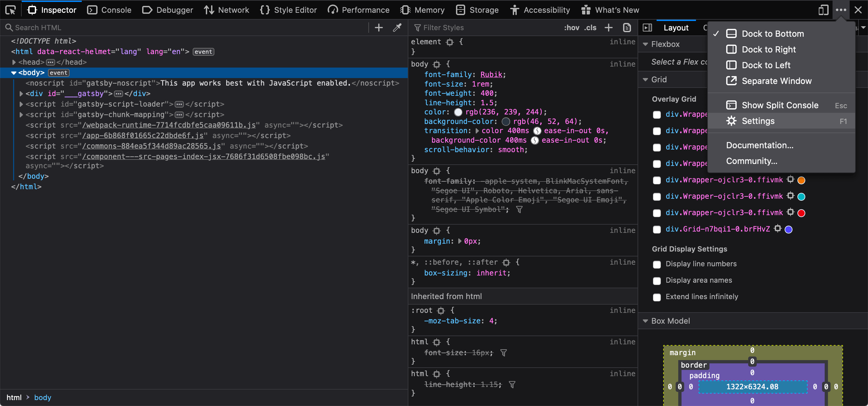Screen dimensions: 868x406
Task: Click the element picker icon
Action: click(x=11, y=10)
